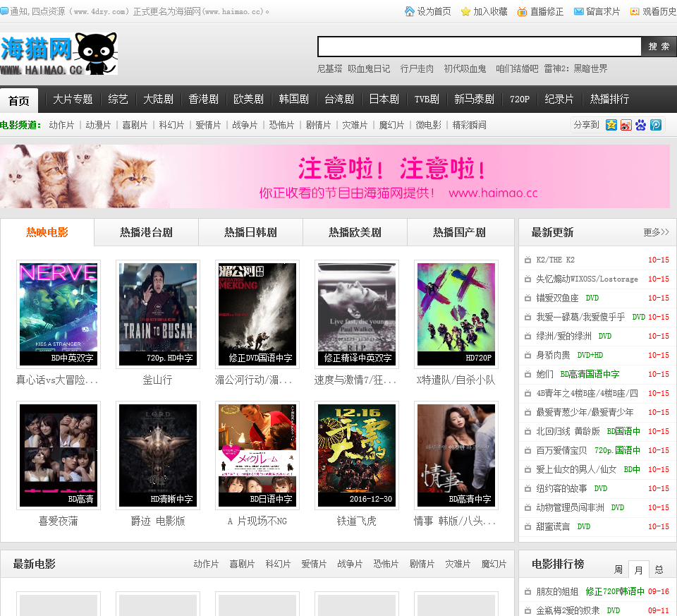Switch to 热播日韩剧 tab

251,232
